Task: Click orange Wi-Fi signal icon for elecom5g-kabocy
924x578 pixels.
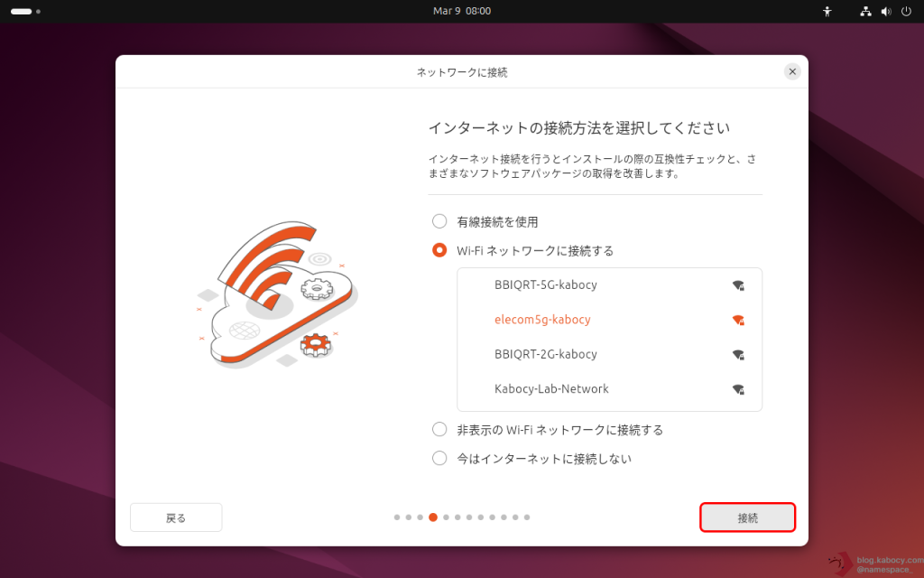Action: click(x=738, y=320)
